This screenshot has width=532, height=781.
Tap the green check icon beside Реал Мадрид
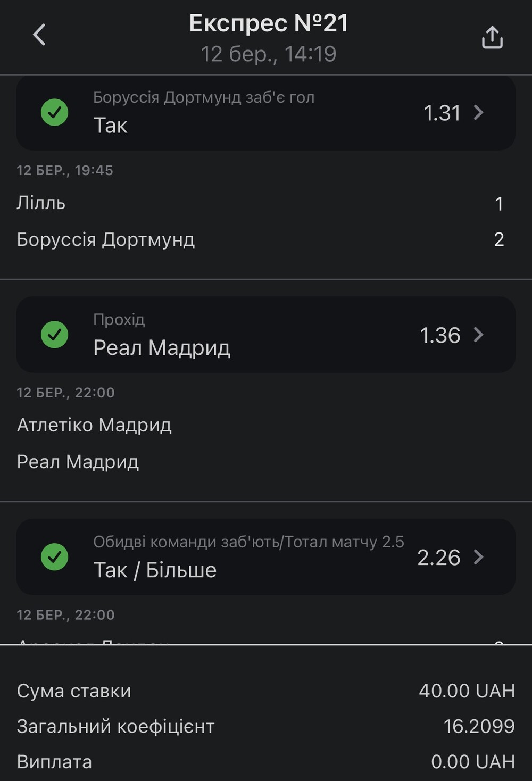click(55, 335)
